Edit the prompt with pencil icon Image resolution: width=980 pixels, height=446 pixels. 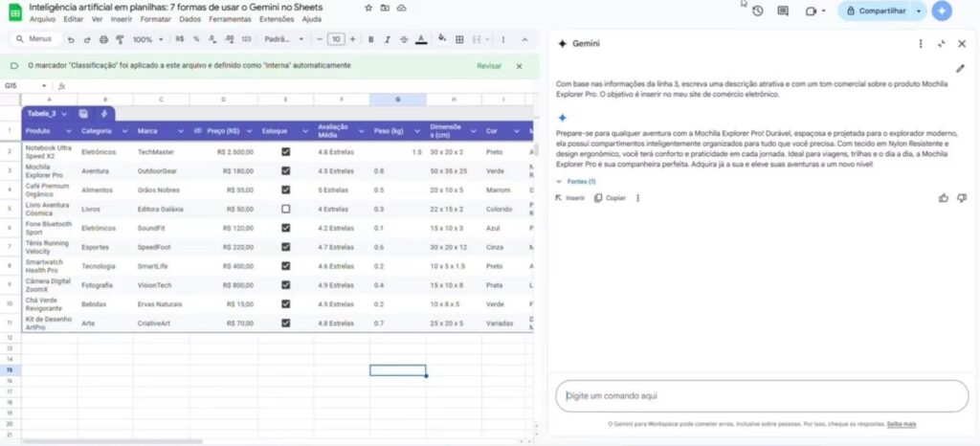[x=961, y=69]
